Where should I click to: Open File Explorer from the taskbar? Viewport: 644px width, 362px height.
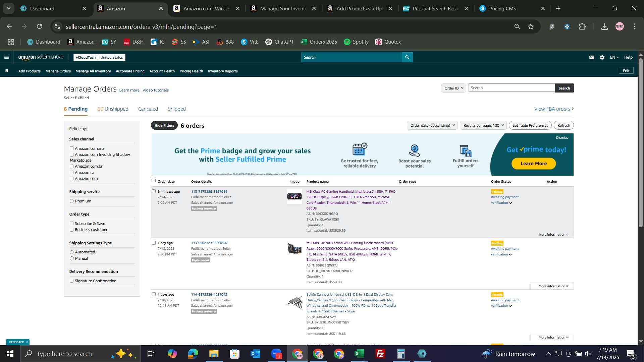tap(214, 354)
